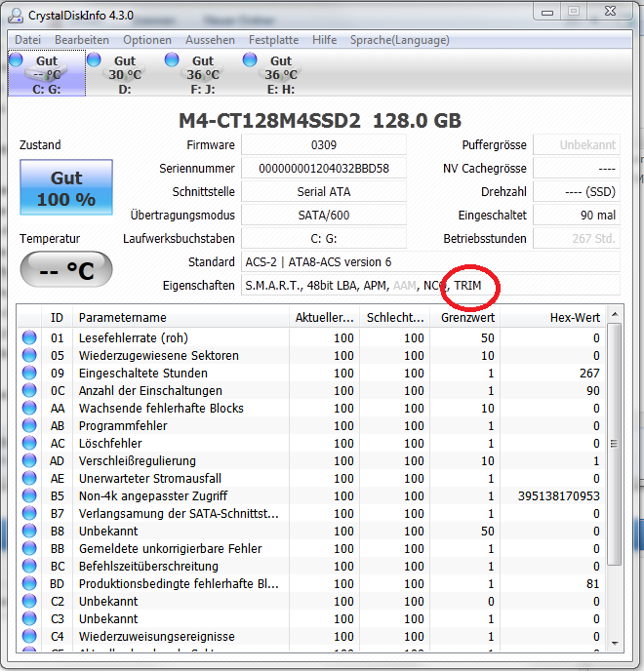Click status orb for Wiederzugewiesene Sektoren
Viewport: 644px width, 671px height.
29,355
